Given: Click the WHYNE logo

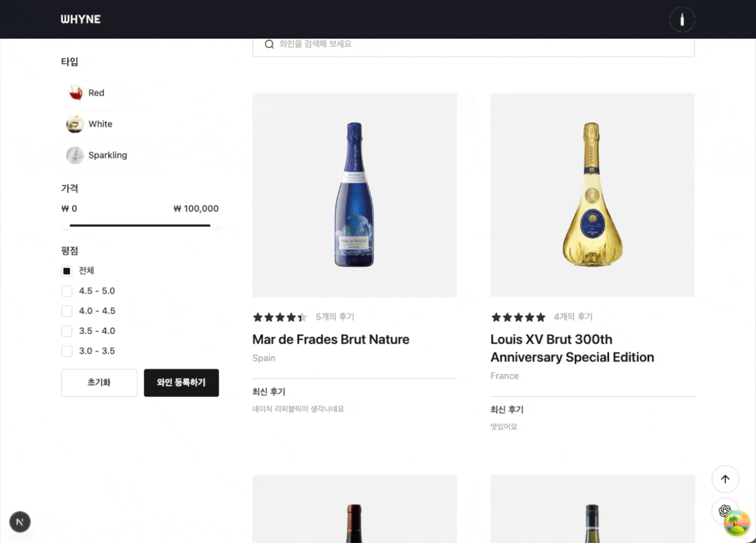Looking at the screenshot, I should pos(81,19).
